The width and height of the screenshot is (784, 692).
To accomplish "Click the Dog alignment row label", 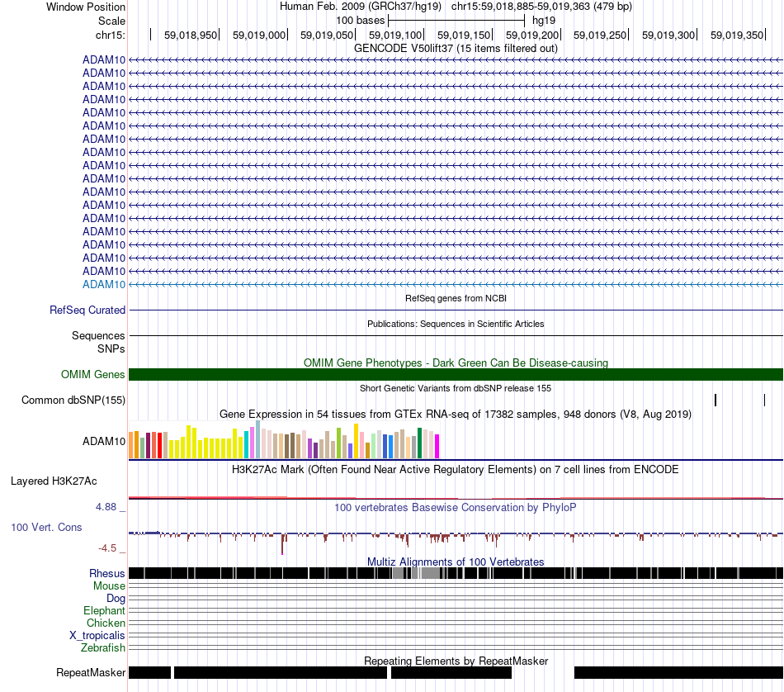I will click(116, 599).
